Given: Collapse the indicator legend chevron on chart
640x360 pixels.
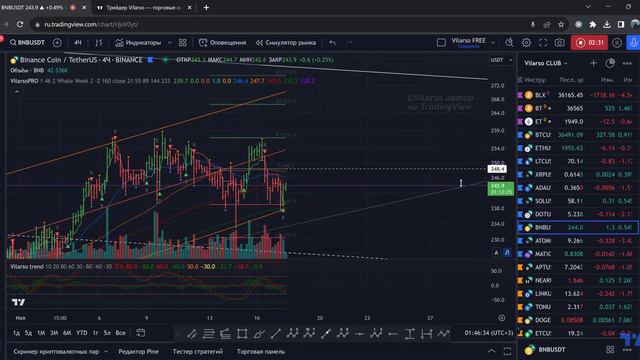Looking at the screenshot, I should (x=17, y=92).
